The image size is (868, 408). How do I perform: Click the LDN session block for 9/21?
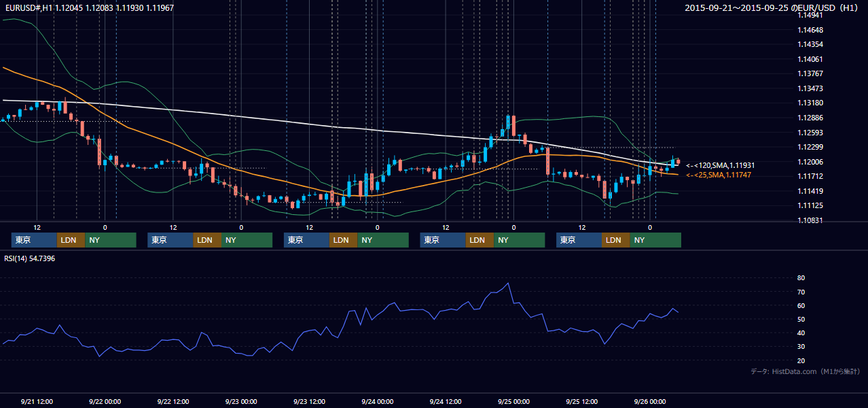71,240
